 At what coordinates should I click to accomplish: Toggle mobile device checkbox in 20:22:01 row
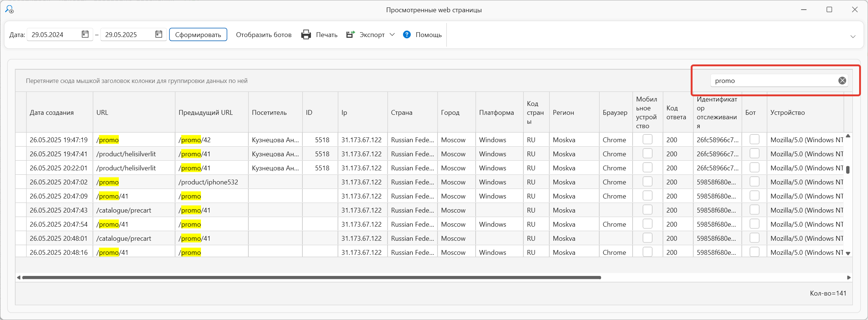click(x=647, y=167)
